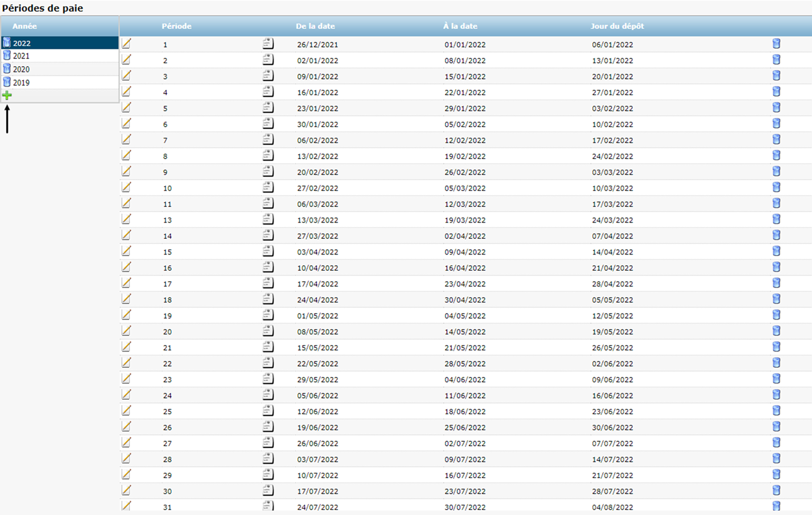
Task: Click the green plus icon to add a year
Action: 7,95
